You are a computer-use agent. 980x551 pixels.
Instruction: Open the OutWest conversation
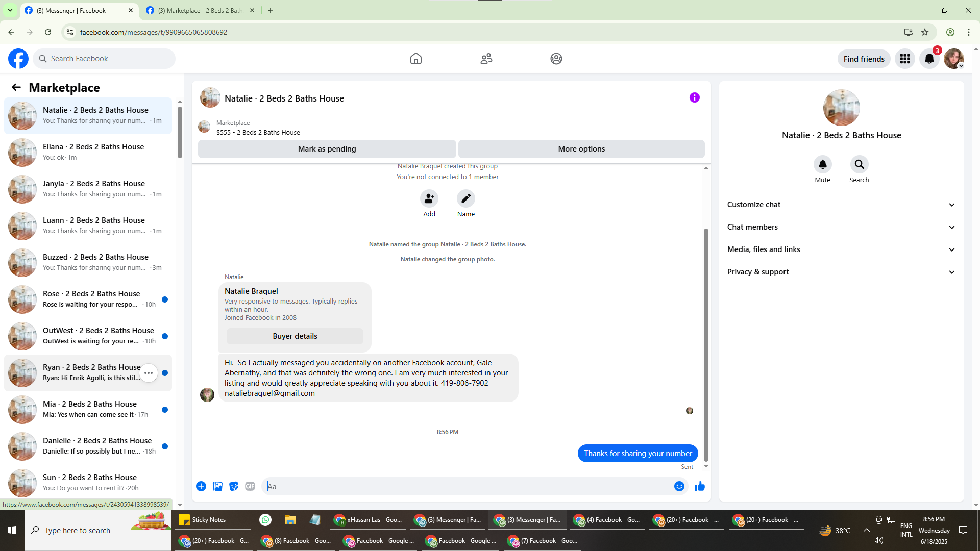88,336
